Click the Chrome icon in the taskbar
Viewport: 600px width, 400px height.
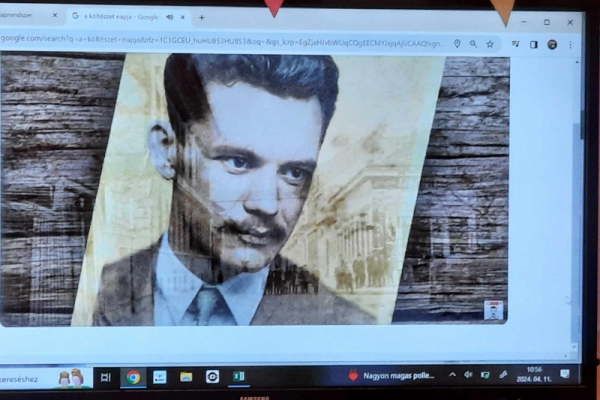[133, 377]
